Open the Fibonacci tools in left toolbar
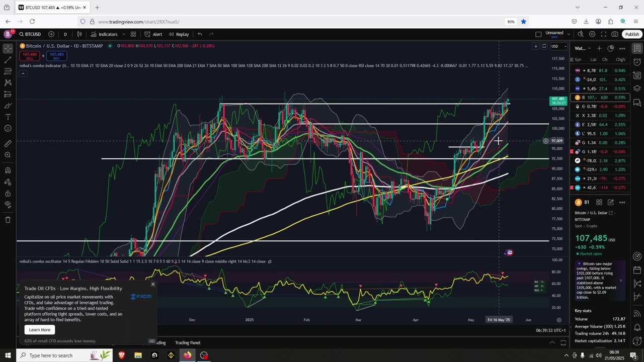 click(8, 71)
